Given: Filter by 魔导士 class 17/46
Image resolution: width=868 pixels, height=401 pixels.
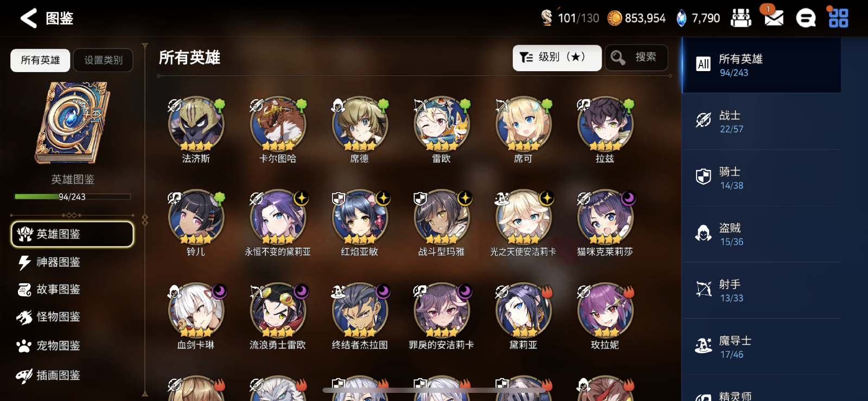Looking at the screenshot, I should tap(761, 347).
